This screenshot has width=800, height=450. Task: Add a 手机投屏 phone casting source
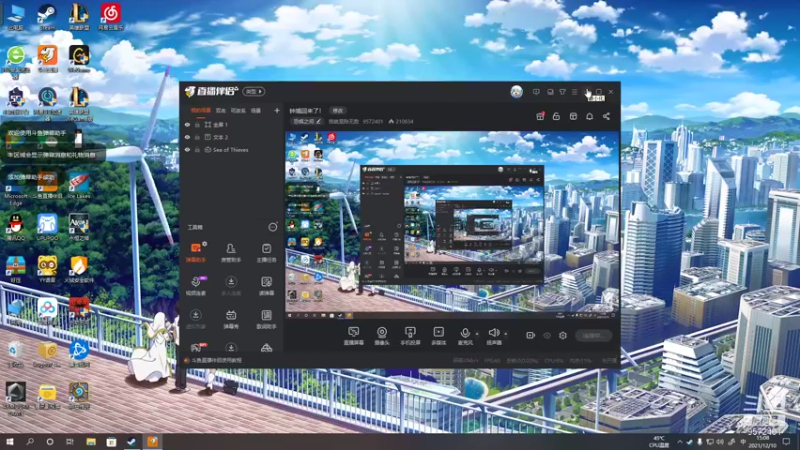[410, 336]
